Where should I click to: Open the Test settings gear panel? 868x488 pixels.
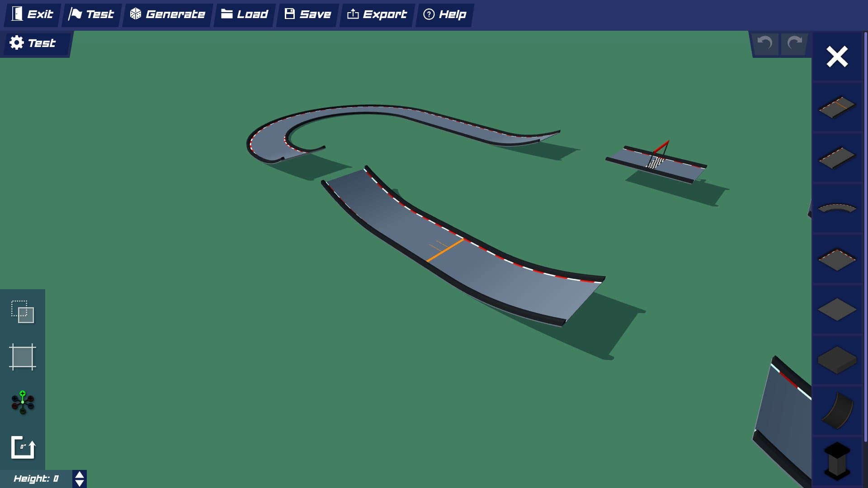(x=33, y=43)
